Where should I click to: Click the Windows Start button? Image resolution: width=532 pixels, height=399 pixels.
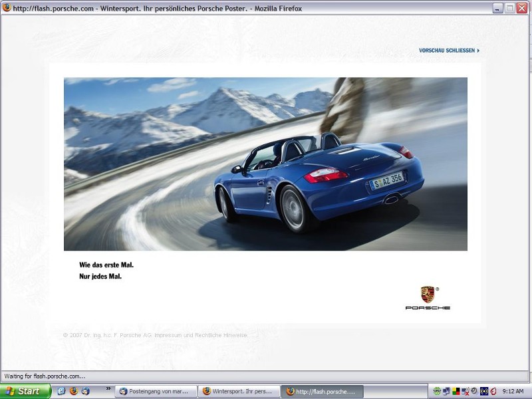point(26,391)
